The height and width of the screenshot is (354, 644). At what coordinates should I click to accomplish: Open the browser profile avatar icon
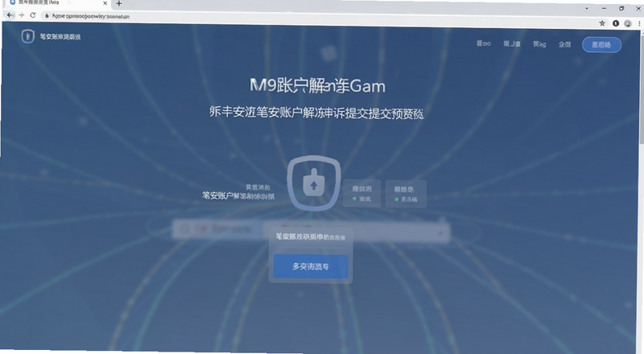coord(628,23)
